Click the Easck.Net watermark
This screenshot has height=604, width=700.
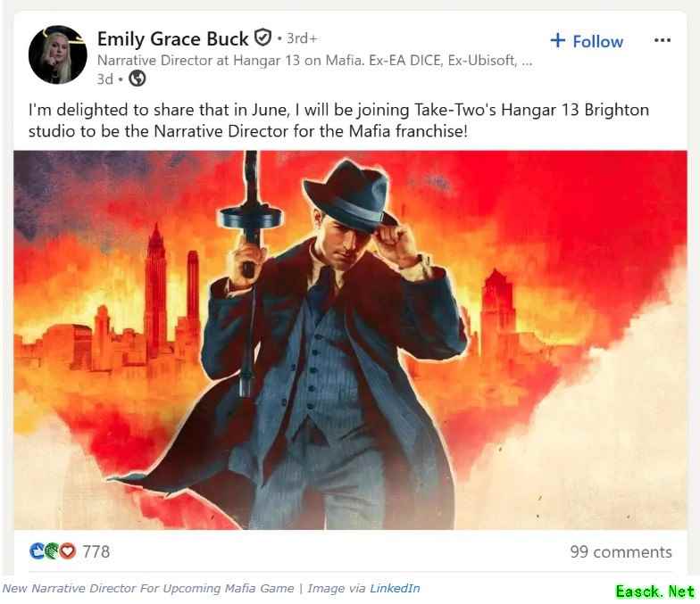click(x=655, y=592)
